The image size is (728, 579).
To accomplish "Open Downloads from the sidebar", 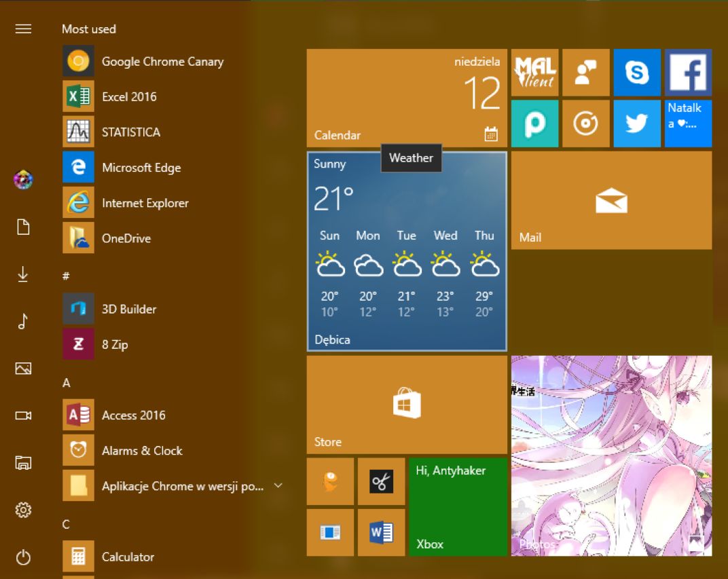I will 23,274.
